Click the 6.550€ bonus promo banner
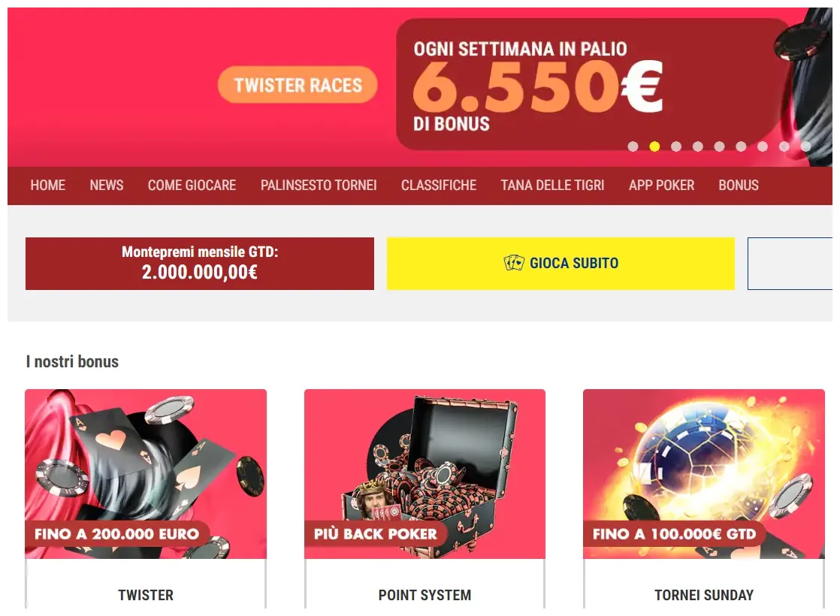Viewport: 840px width, 616px height. 589,85
